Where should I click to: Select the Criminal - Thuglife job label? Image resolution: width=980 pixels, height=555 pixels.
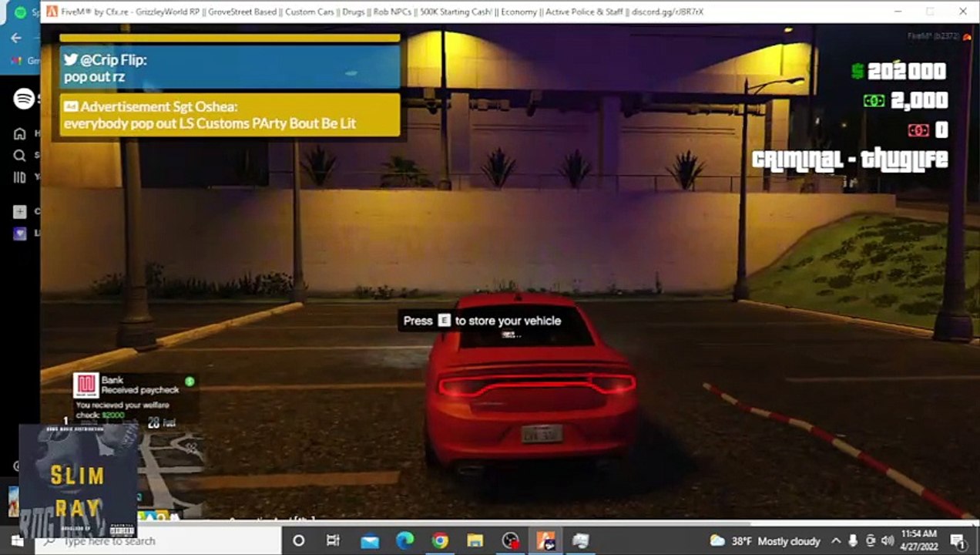tap(850, 160)
